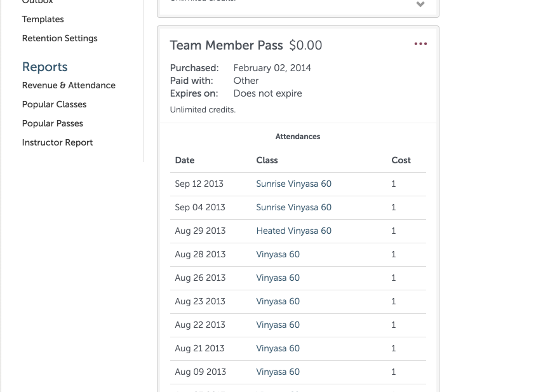Open Sunrise Vinyasa 60 class from Sep 04 2013
The width and height of the screenshot is (550, 392).
[x=293, y=207]
